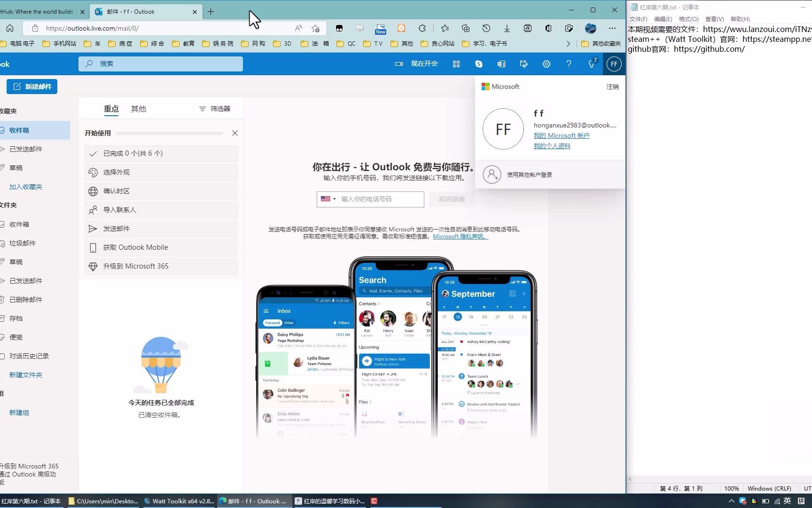Screen dimensions: 812x508
Task: Open browser extensions puzzle icon
Action: click(422, 28)
